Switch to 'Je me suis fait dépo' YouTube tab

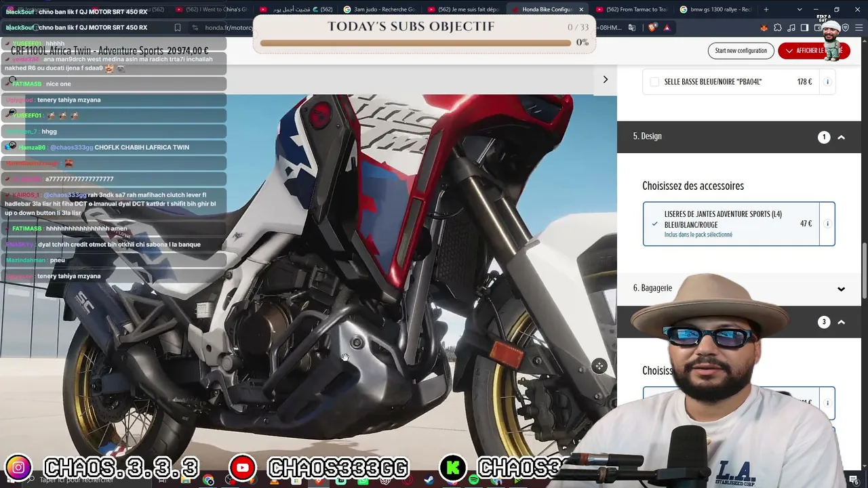point(464,9)
